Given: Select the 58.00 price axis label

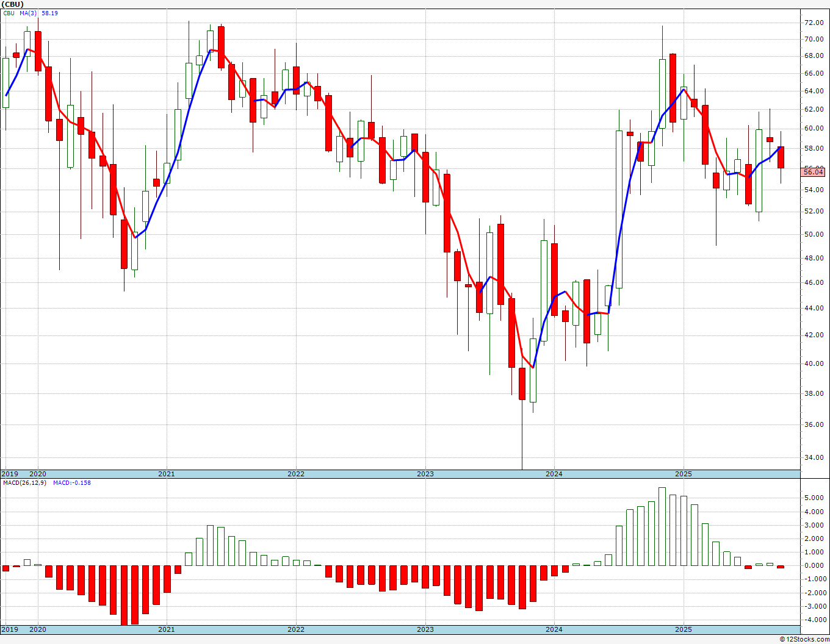Looking at the screenshot, I should [x=814, y=148].
